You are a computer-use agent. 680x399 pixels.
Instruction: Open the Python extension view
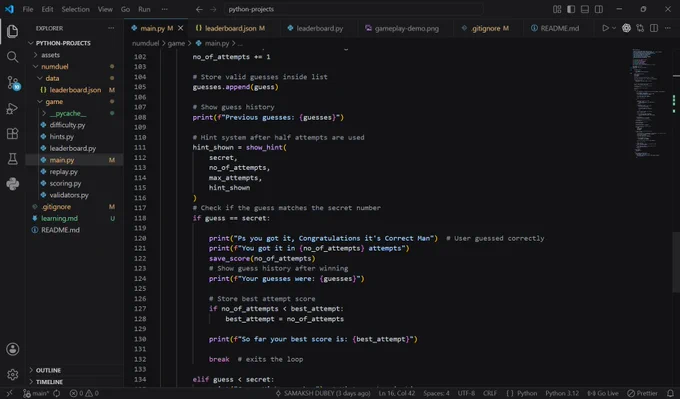pyautogui.click(x=13, y=184)
